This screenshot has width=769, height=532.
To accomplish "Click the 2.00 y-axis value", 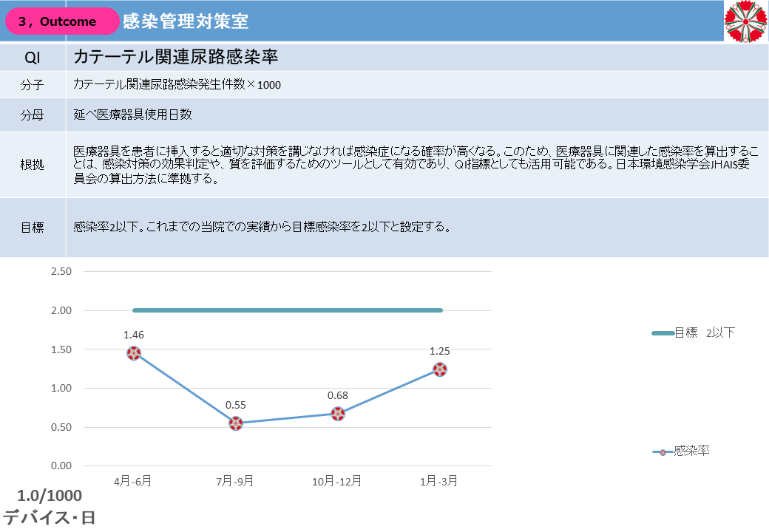I will click(x=61, y=310).
